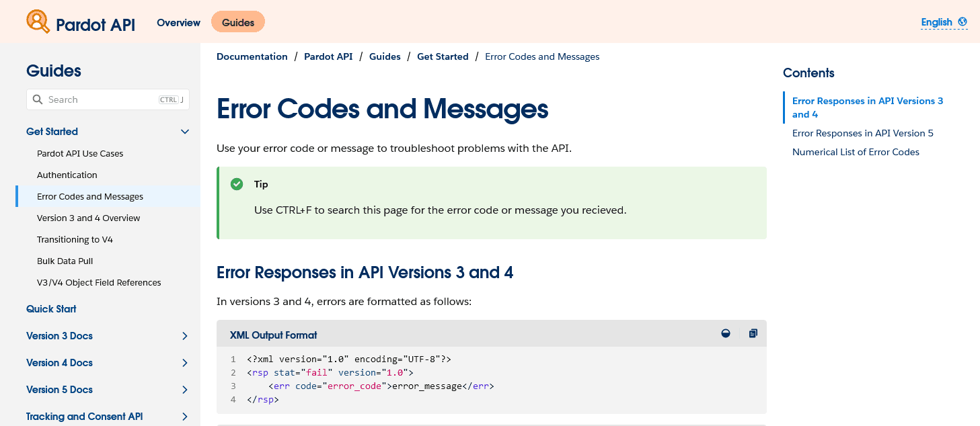
Task: Open the English language selector
Action: [x=936, y=22]
